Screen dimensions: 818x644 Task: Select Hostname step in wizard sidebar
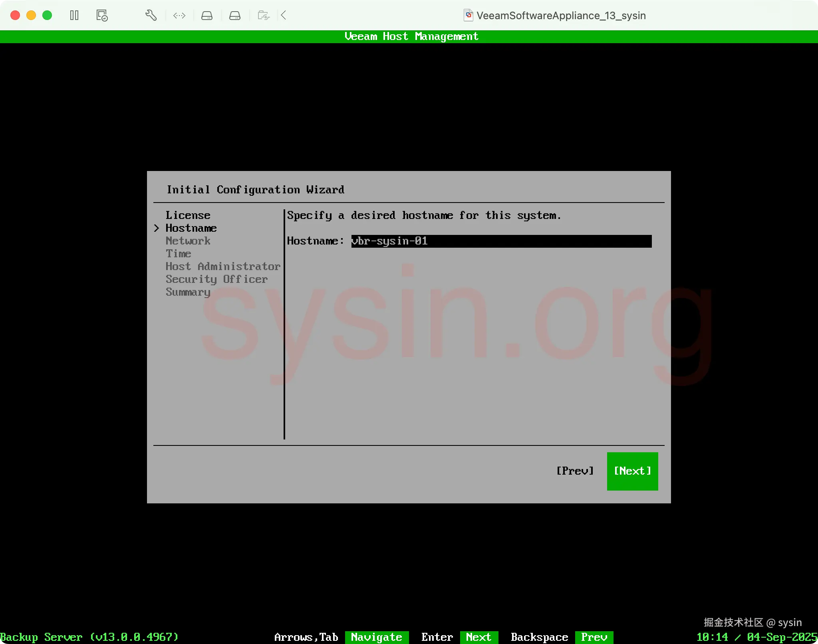tap(191, 228)
